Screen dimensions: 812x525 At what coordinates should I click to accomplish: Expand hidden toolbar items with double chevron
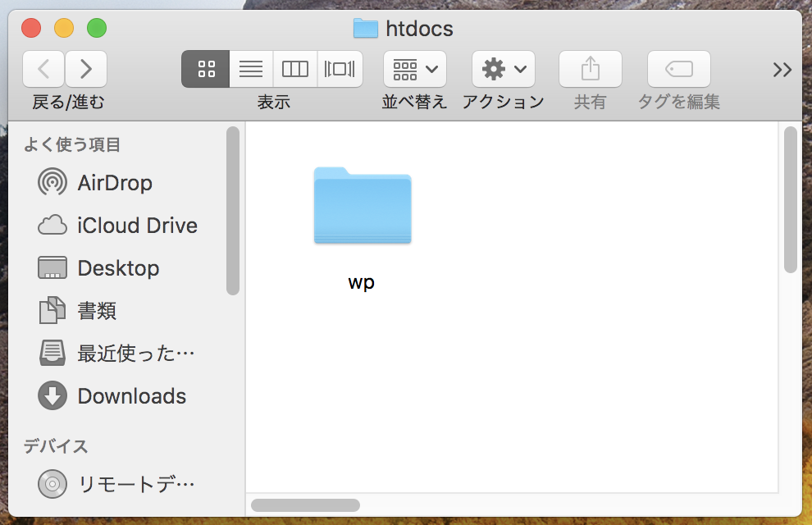[x=782, y=70]
